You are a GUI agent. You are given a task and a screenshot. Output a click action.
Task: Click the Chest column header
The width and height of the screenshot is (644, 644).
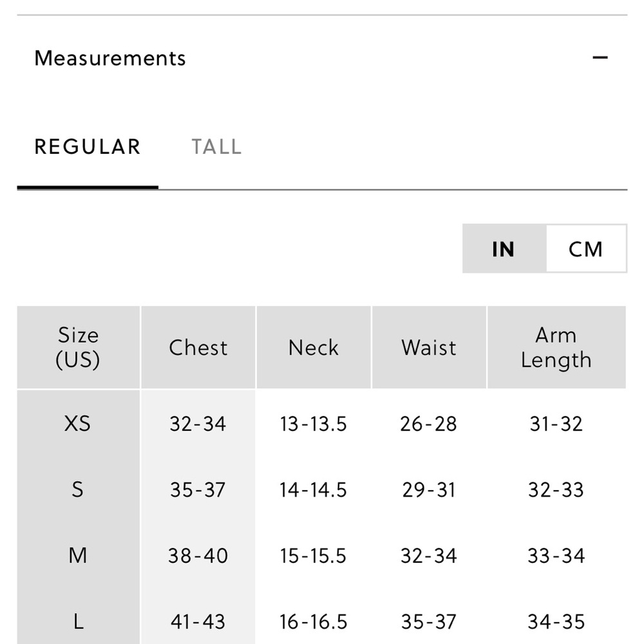198,347
